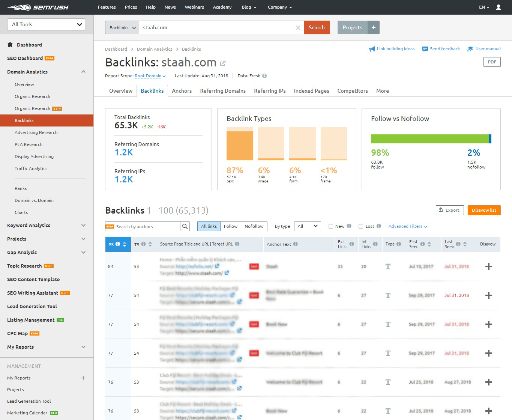Click the info icon next to New
Image resolution: width=512 pixels, height=420 pixels.
click(x=349, y=226)
